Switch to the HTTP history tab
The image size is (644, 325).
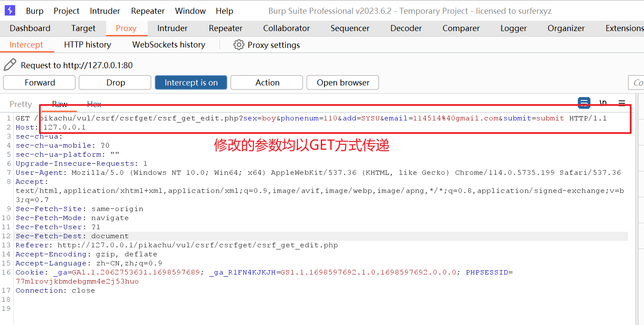click(x=87, y=45)
